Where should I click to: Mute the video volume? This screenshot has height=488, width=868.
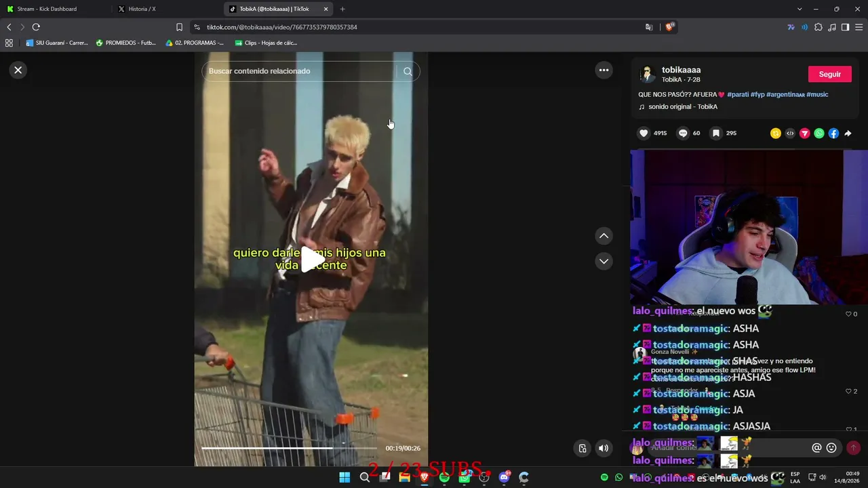point(604,448)
